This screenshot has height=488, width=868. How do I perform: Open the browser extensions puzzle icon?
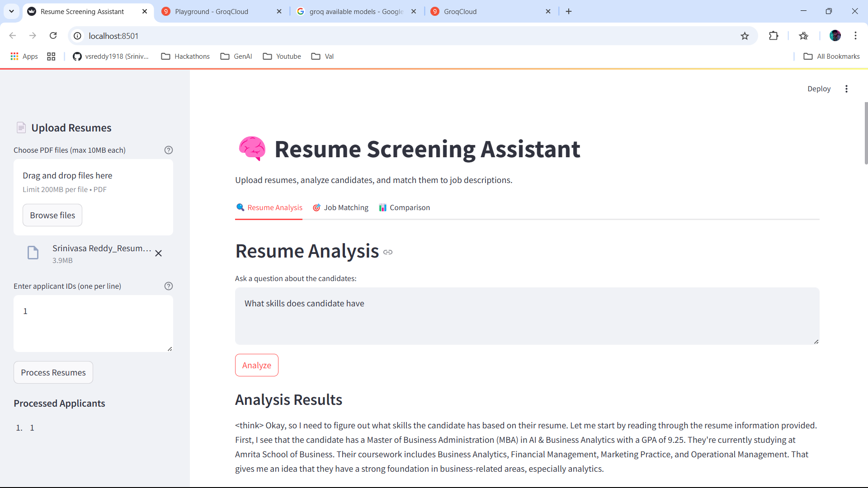point(774,36)
